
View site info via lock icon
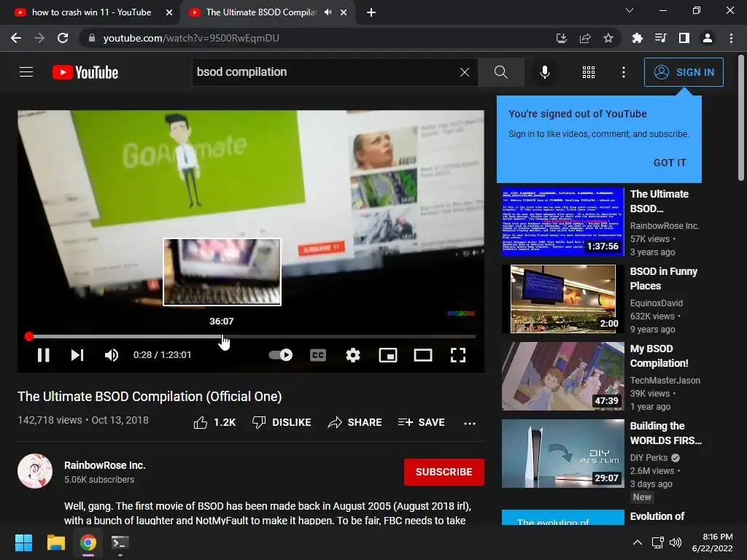[x=92, y=38]
